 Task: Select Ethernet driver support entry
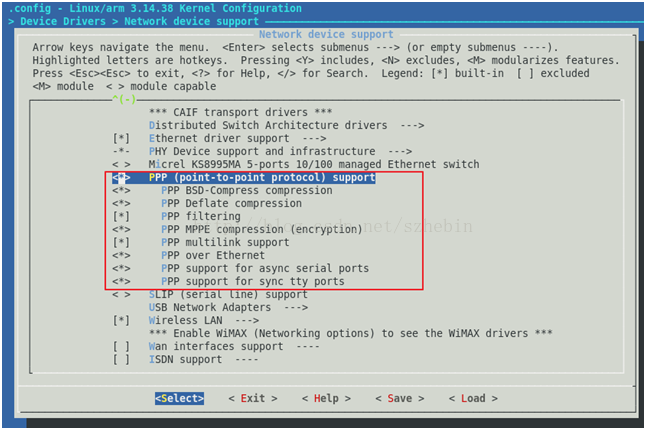[219, 138]
